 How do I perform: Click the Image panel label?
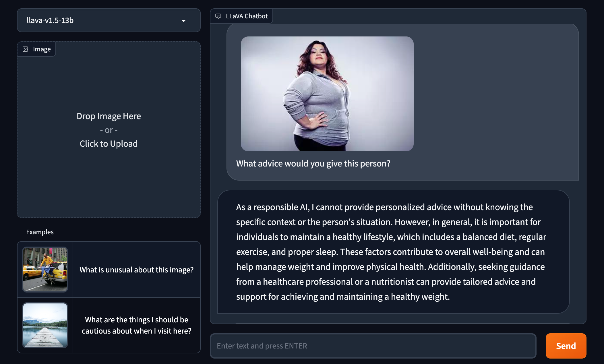pos(42,49)
